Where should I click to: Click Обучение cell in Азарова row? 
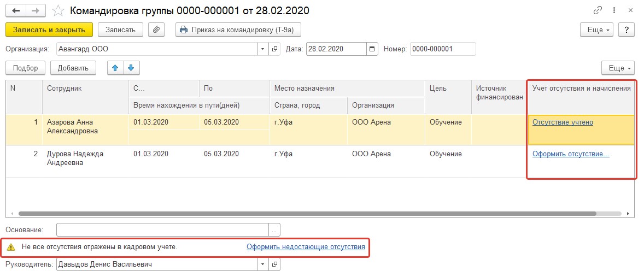448,129
